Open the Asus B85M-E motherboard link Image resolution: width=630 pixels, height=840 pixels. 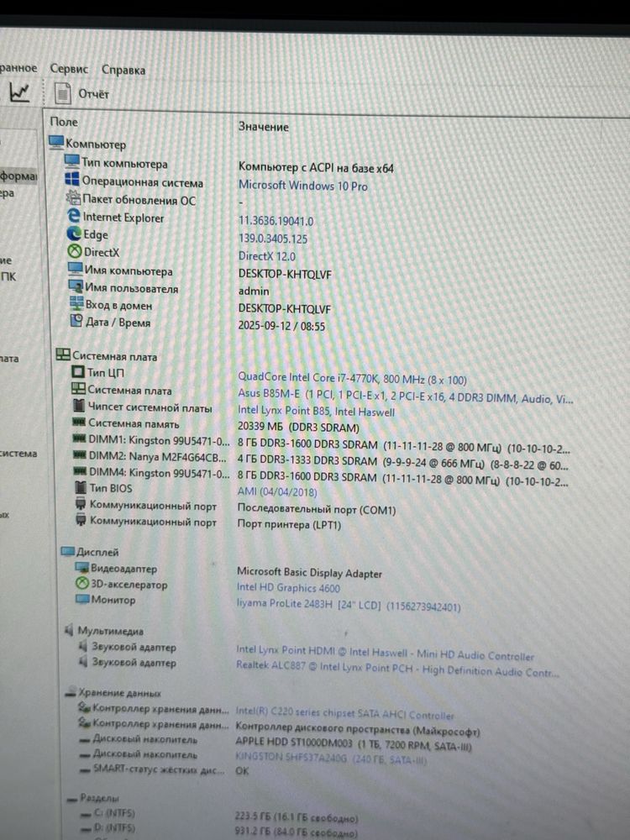(406, 396)
